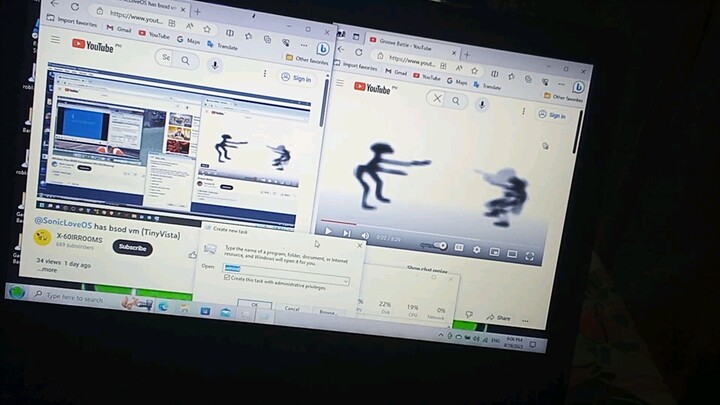Image resolution: width=720 pixels, height=405 pixels.
Task: Expand the Open combo box dropdown in dialog
Action: point(346,282)
